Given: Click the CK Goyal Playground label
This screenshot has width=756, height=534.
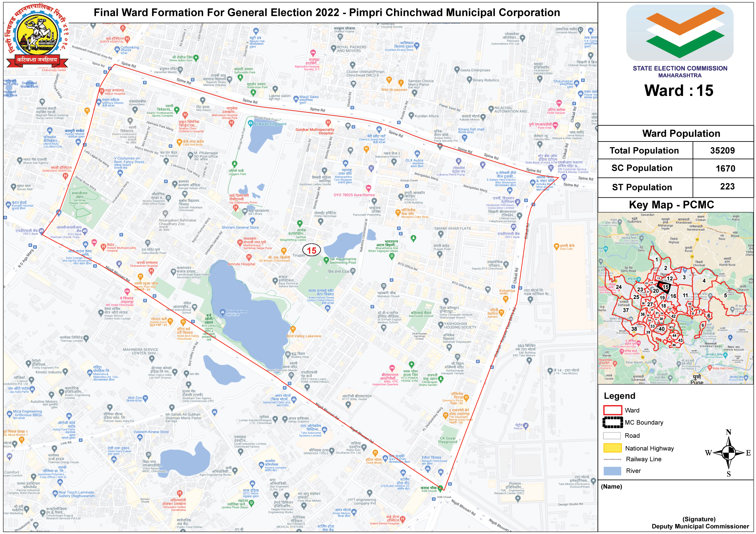Looking at the screenshot, I should 447,440.
